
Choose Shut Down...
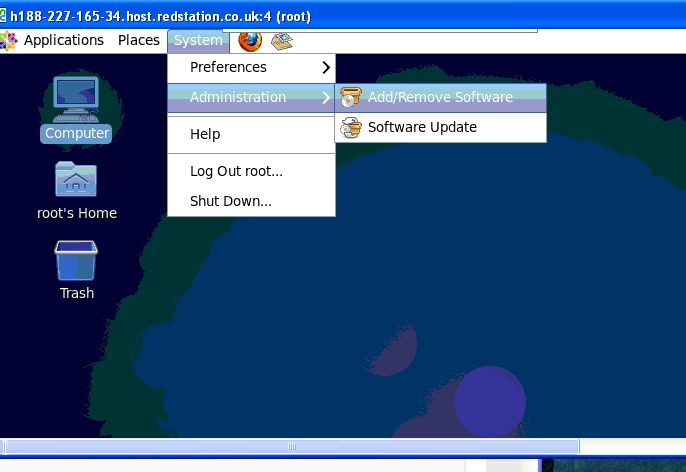[x=252, y=201]
